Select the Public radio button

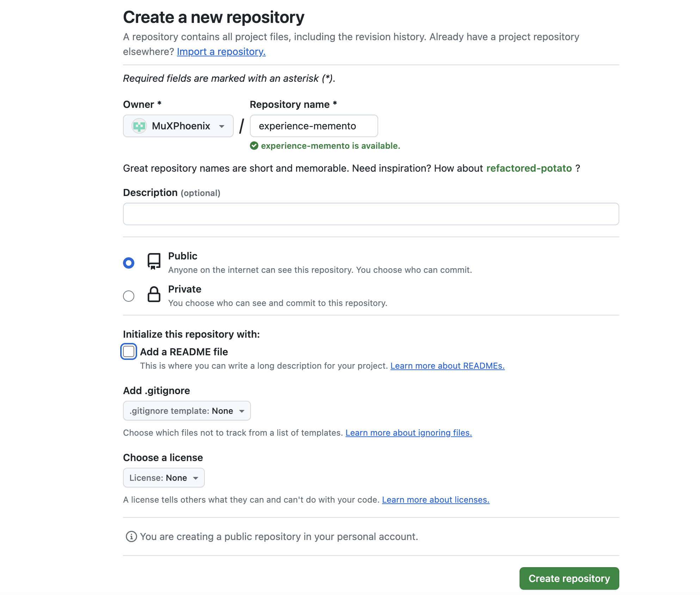click(x=129, y=263)
